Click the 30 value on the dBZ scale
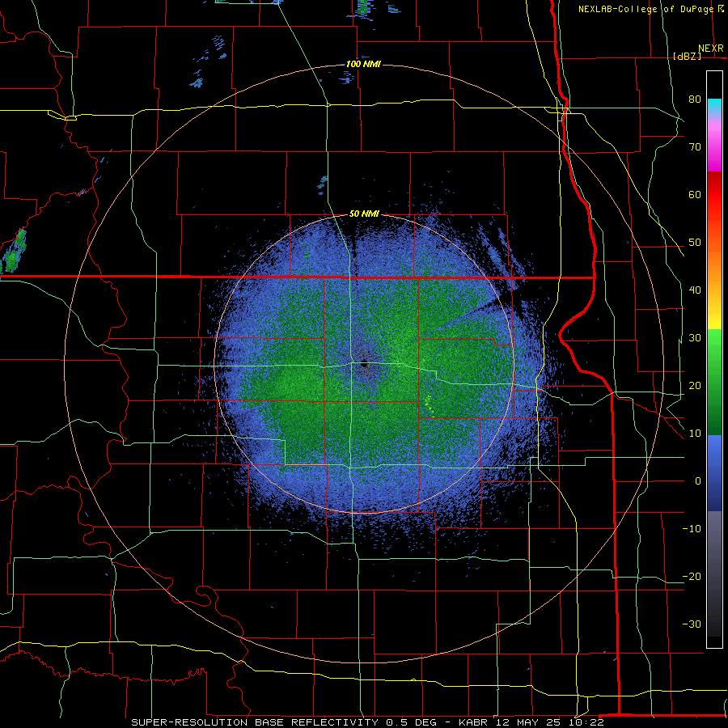The height and width of the screenshot is (728, 728). 695,338
